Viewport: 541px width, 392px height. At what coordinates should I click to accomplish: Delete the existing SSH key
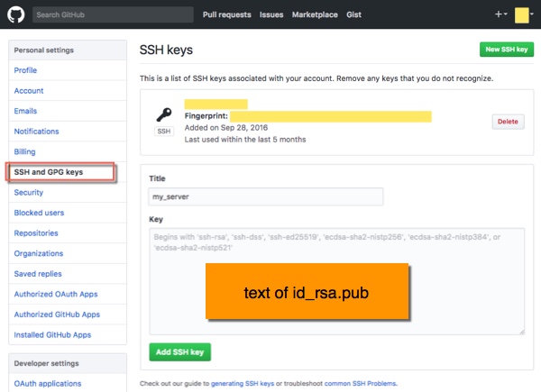pyautogui.click(x=508, y=122)
